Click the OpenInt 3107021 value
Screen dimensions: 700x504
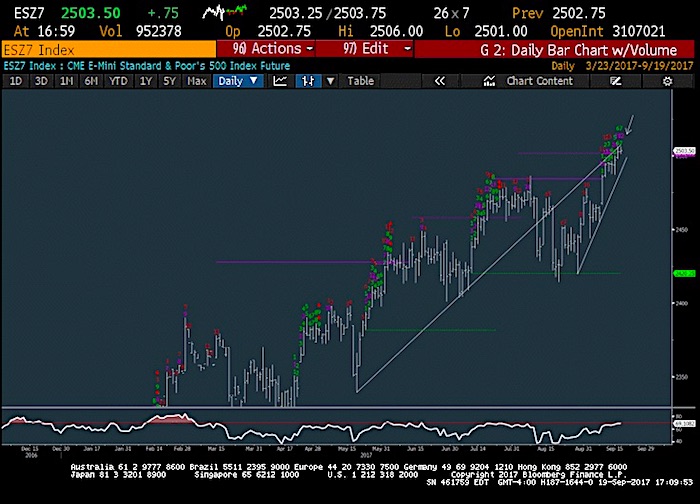point(639,31)
